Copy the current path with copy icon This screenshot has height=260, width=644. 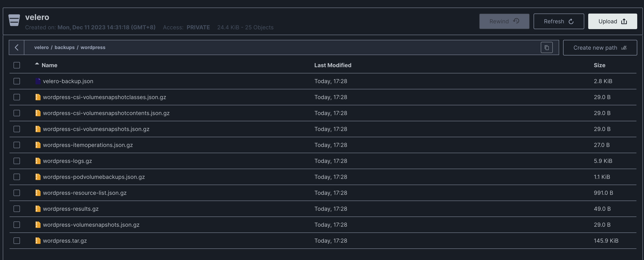coord(547,47)
